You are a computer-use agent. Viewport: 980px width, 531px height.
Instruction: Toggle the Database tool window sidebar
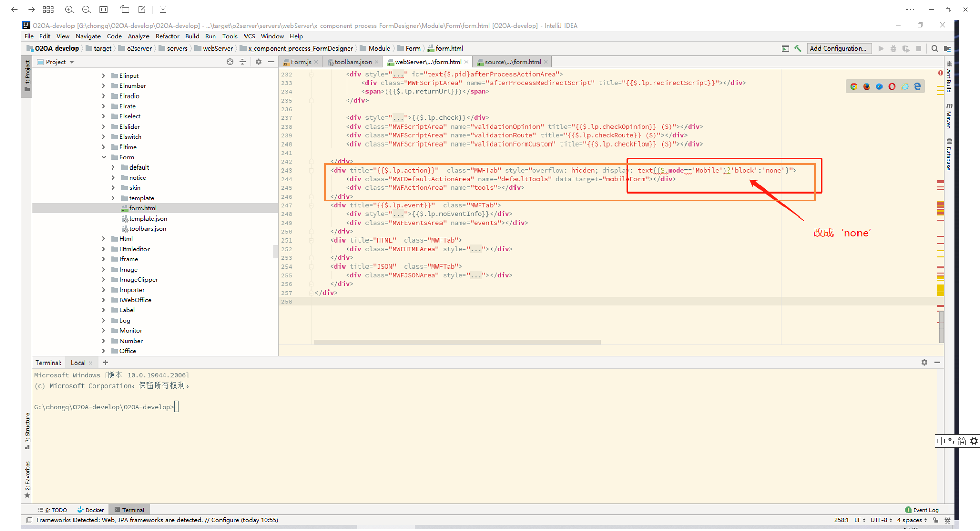[x=949, y=154]
